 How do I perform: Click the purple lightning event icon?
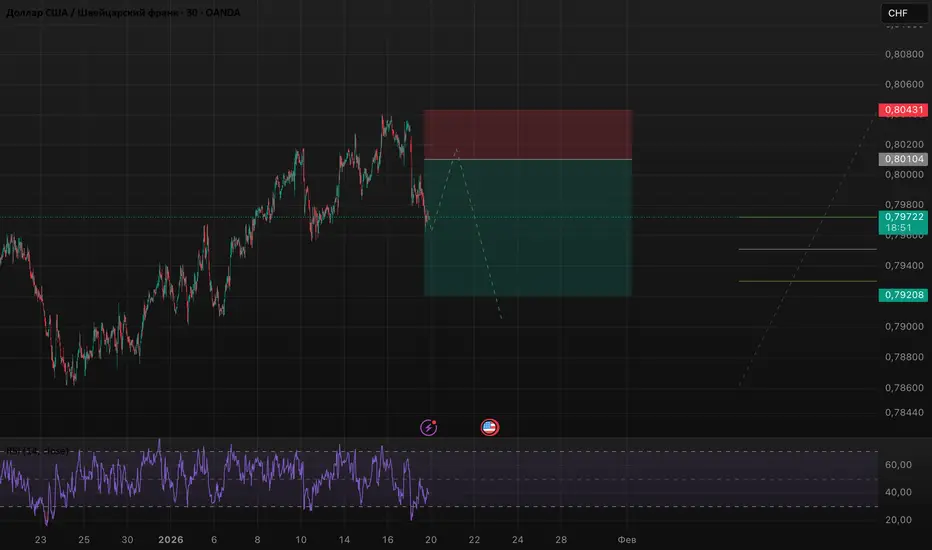click(429, 427)
